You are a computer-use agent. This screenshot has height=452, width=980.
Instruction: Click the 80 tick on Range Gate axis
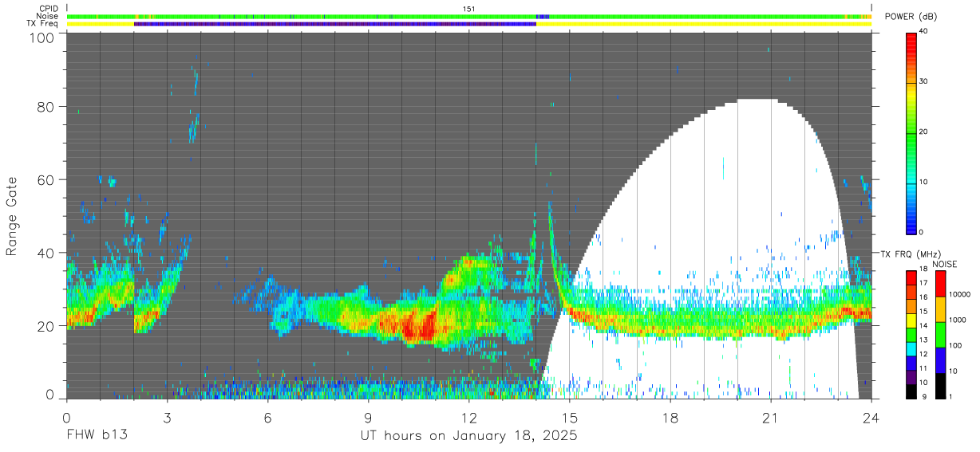click(x=45, y=107)
